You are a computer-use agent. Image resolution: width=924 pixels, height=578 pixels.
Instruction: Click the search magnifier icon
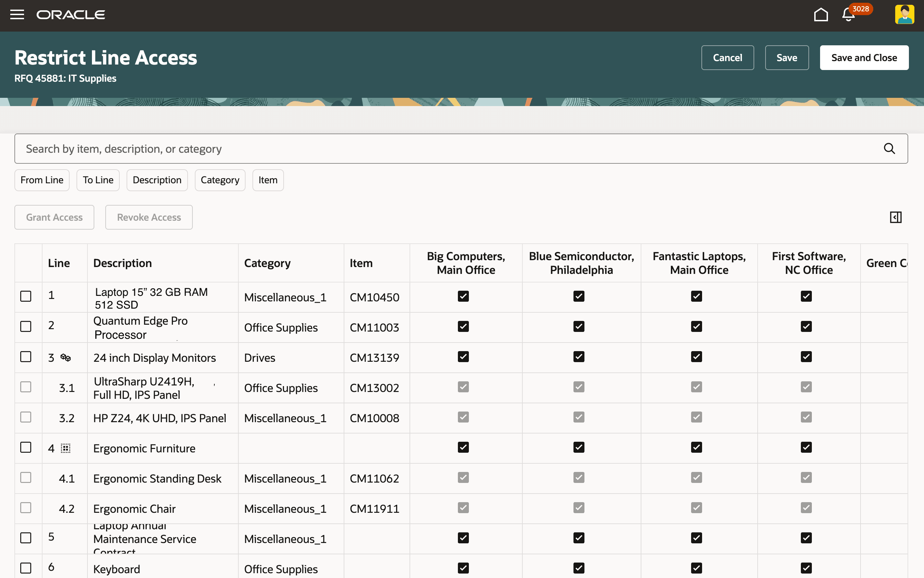tap(889, 149)
